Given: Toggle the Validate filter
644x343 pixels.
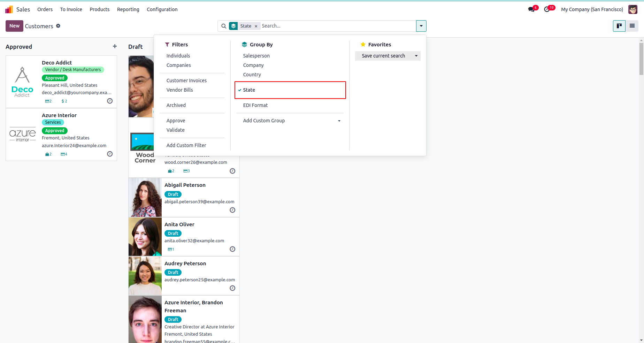Looking at the screenshot, I should pyautogui.click(x=175, y=130).
